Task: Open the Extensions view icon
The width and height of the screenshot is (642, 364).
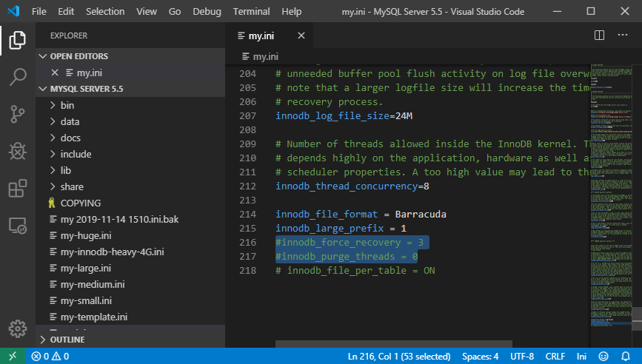Action: pos(17,188)
